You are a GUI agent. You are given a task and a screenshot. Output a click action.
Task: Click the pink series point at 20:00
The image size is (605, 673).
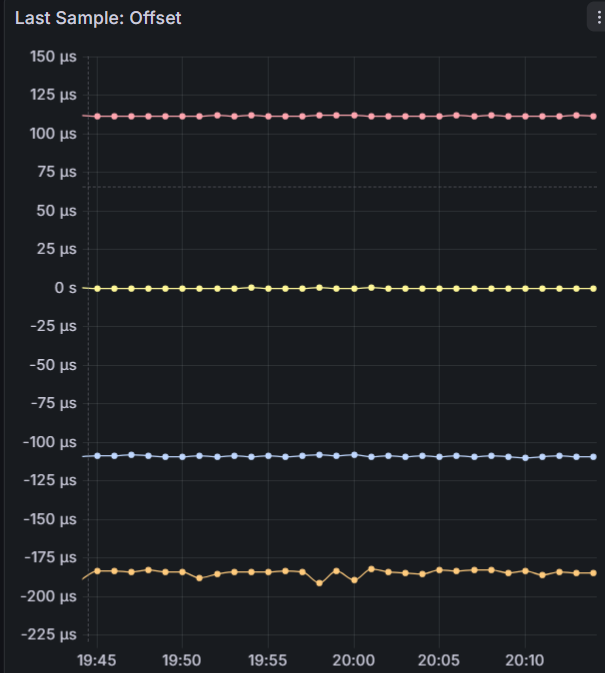[354, 115]
